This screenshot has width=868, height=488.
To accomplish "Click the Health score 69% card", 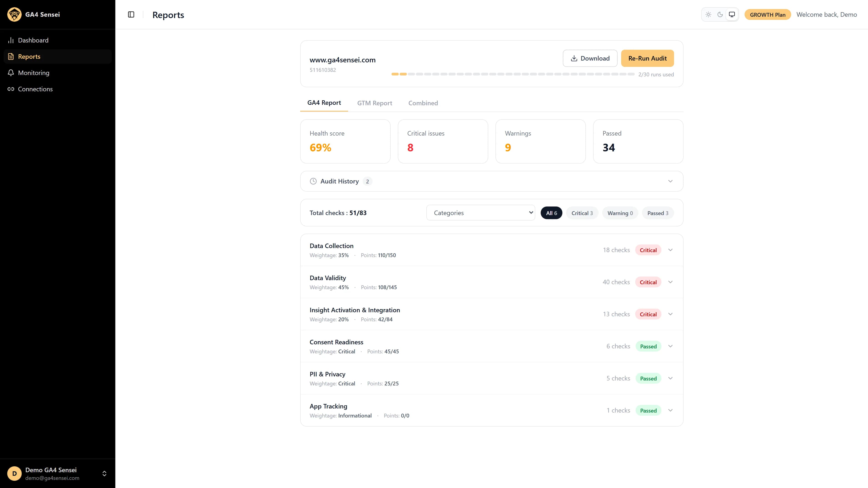I will tap(345, 141).
